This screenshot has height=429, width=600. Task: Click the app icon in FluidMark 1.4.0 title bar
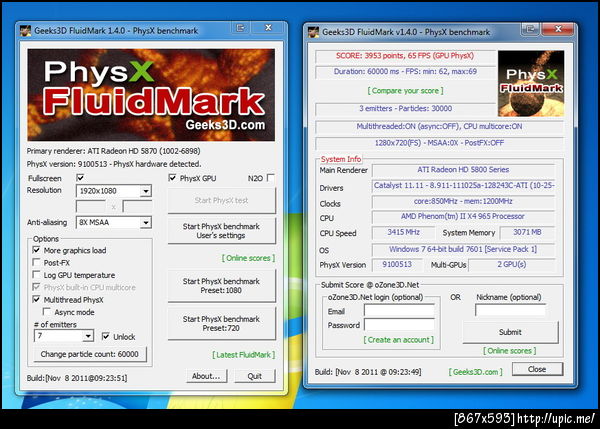[25, 31]
